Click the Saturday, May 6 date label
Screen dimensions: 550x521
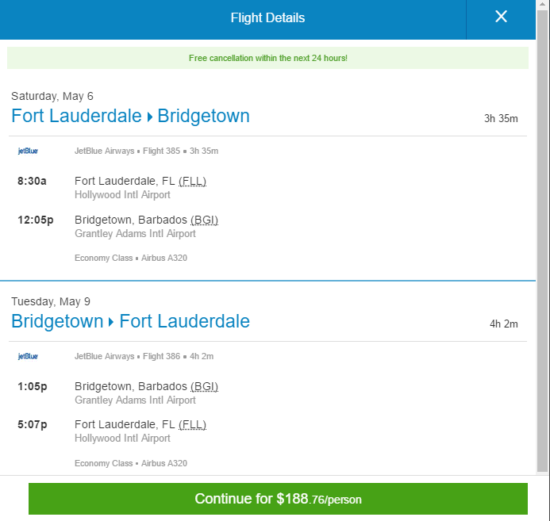(x=52, y=96)
